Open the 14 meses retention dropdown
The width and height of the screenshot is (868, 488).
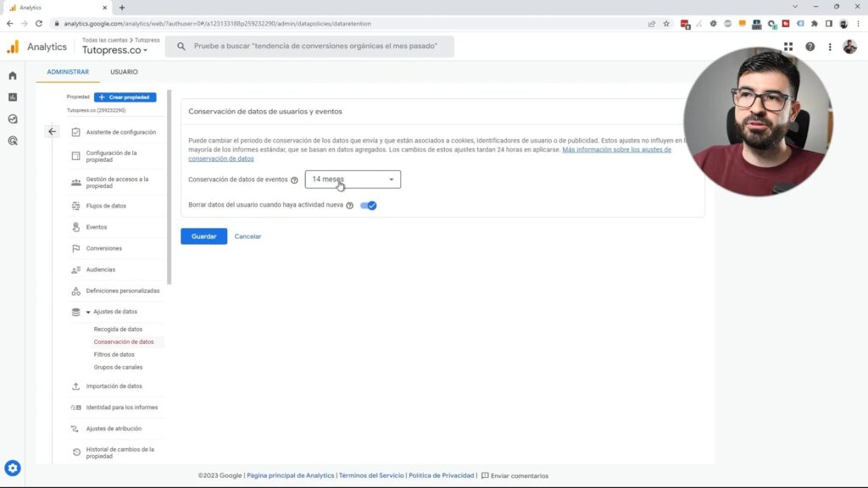click(353, 180)
